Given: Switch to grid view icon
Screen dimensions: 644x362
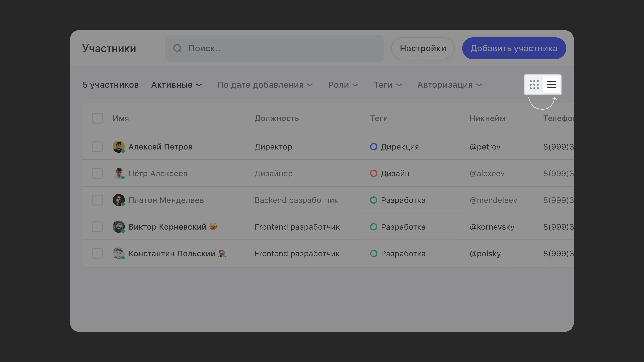Looking at the screenshot, I should [534, 85].
